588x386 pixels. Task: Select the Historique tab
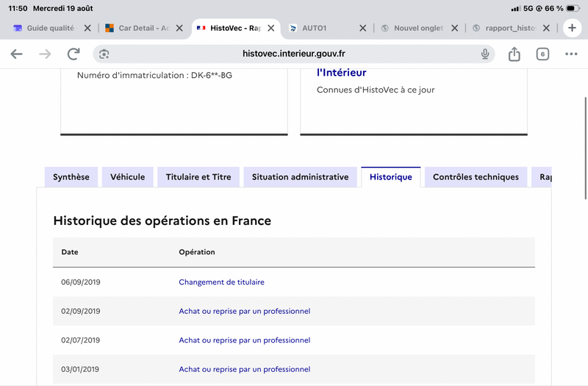pos(391,177)
